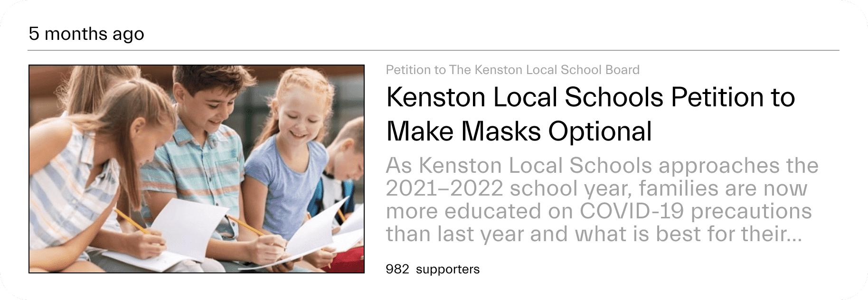Click the 'Make Masks Optional' title line

pos(519,131)
